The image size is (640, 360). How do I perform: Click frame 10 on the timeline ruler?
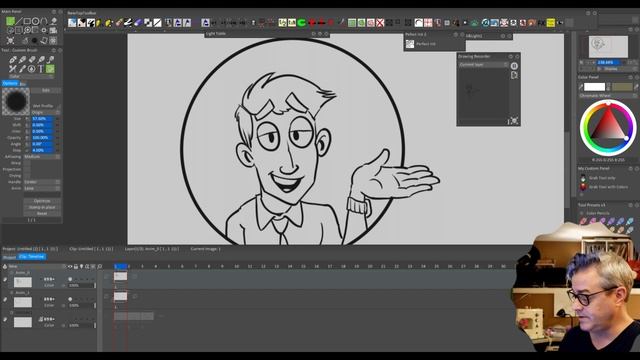(x=237, y=267)
